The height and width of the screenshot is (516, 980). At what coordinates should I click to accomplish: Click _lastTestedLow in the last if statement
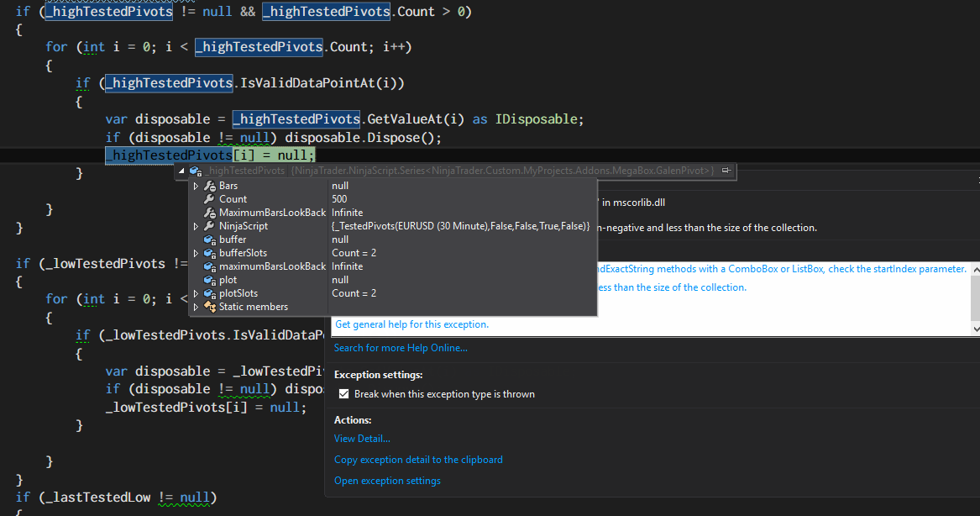[x=98, y=498]
